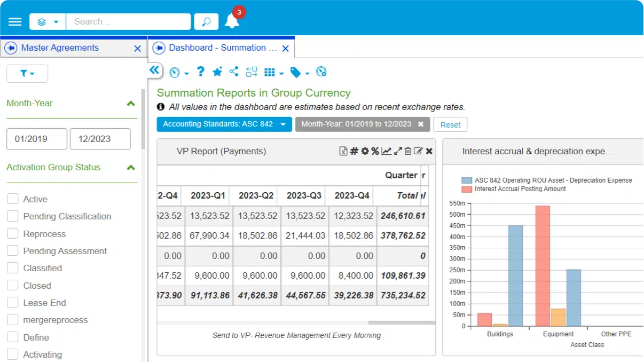
Task: Collapse the Month-Year filter section
Action: 131,104
